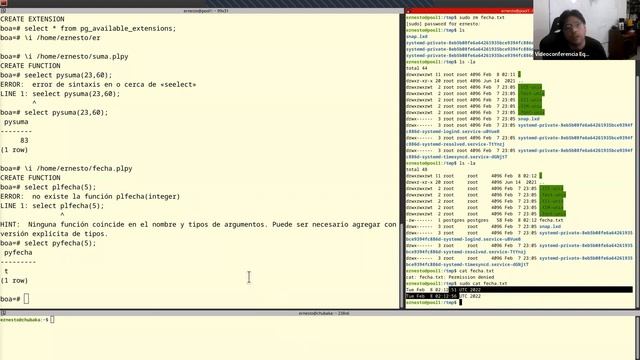The height and width of the screenshot is (360, 640).
Task: Click the 'total 48' line in the right pane
Action: click(417, 169)
